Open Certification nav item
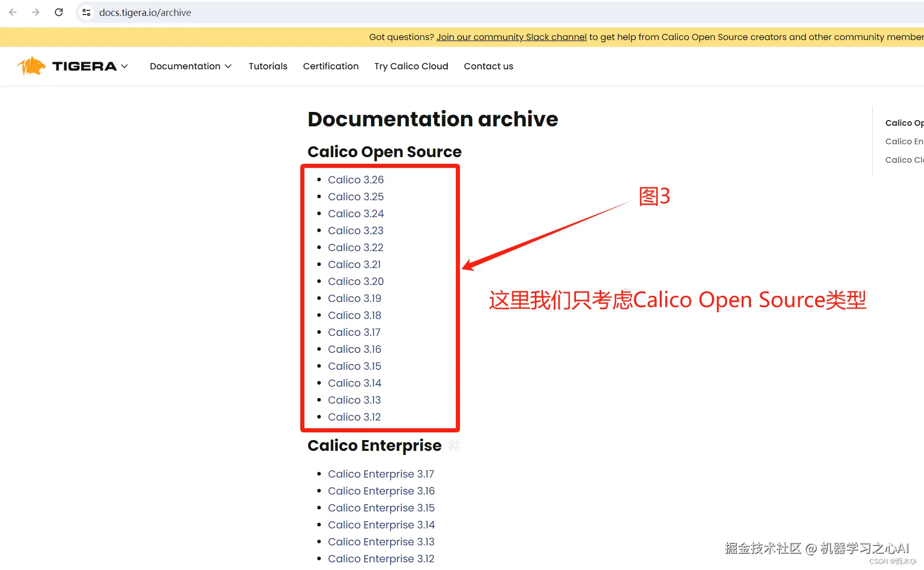The width and height of the screenshot is (924, 570). (x=331, y=66)
